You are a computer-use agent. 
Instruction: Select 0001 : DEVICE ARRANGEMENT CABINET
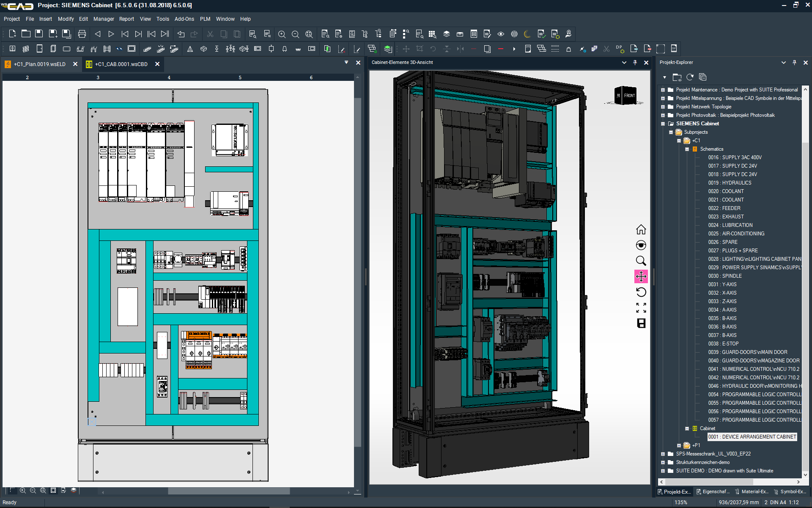tap(752, 436)
